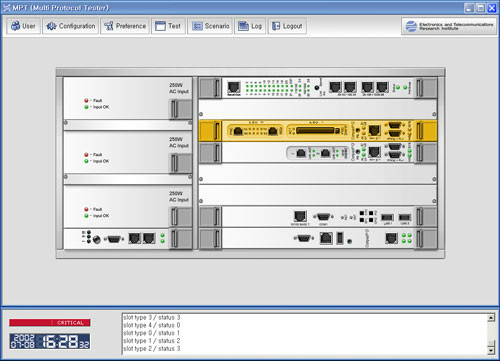Click the Logout button

tap(287, 26)
